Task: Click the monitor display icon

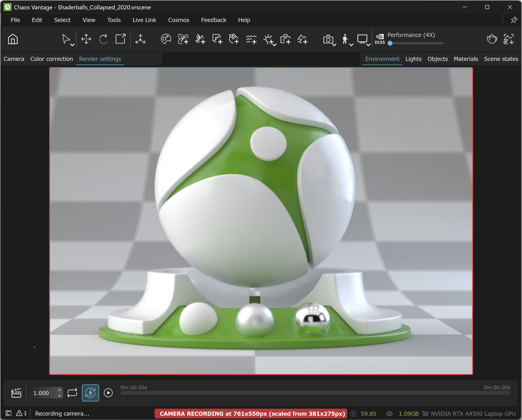Action: (362, 39)
